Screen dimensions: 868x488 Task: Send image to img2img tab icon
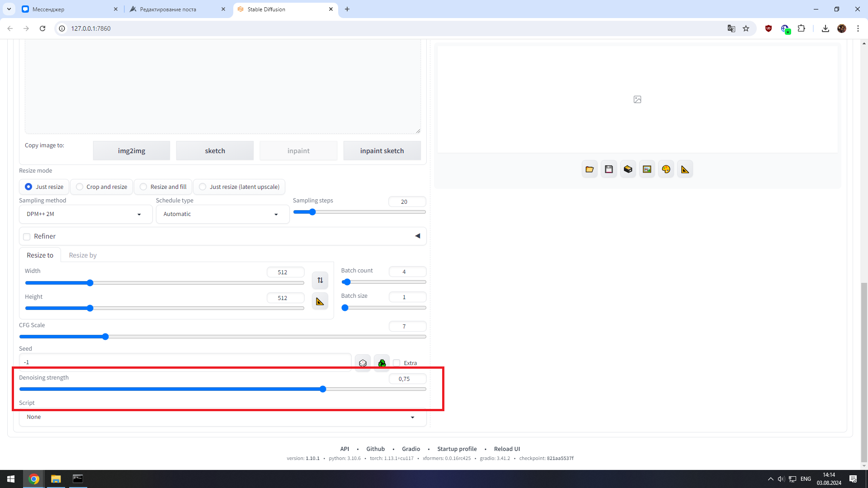(x=647, y=169)
